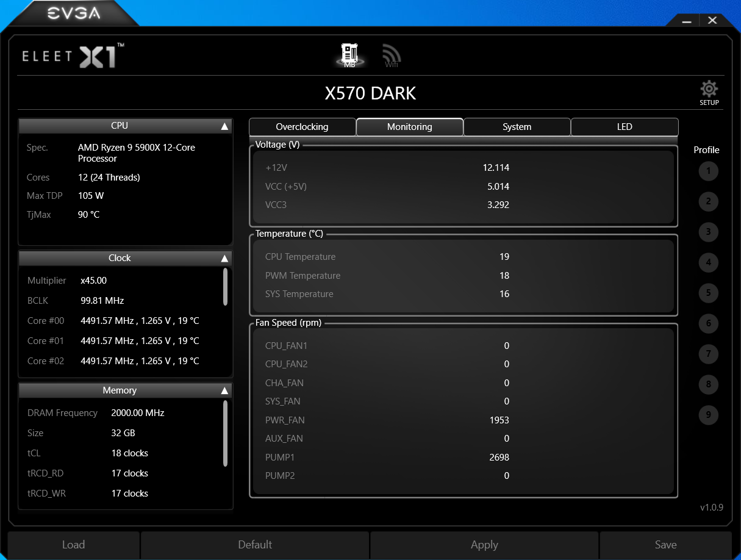Click the SYS Temperature row label
This screenshot has width=741, height=560.
(x=299, y=294)
